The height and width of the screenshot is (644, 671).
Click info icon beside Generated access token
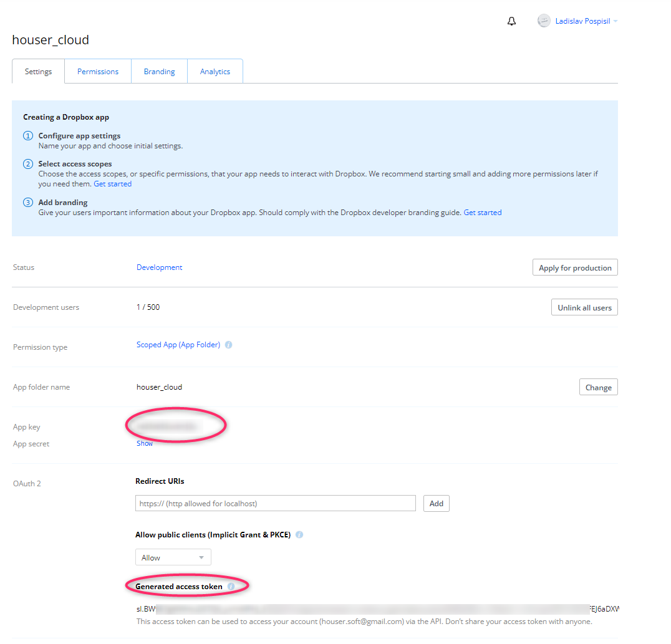click(231, 587)
